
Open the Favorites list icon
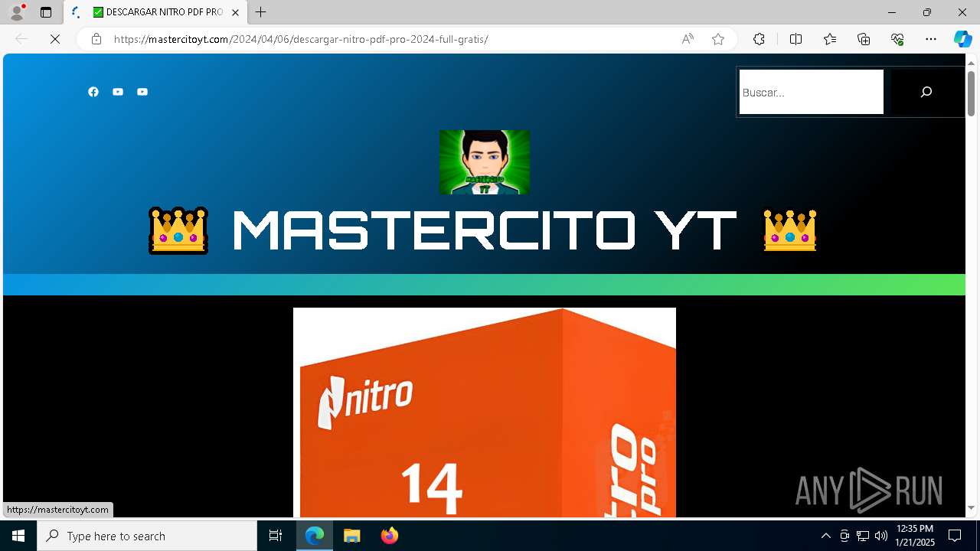point(830,39)
